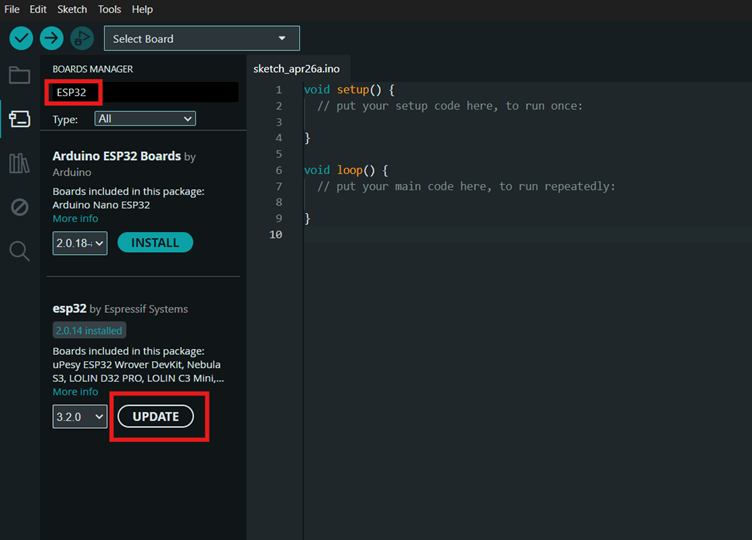Click UPDATE for the esp32 package
752x540 pixels.
pos(155,416)
